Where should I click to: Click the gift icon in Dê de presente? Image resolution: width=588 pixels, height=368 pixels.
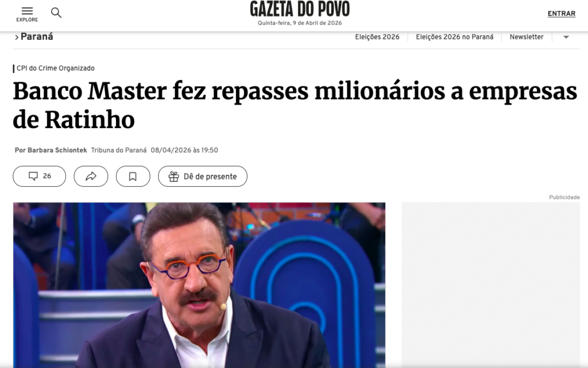(x=173, y=177)
